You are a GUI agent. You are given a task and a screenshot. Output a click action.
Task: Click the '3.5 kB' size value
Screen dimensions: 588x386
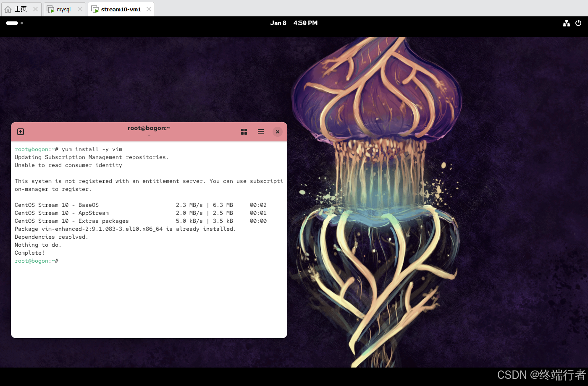coord(223,221)
